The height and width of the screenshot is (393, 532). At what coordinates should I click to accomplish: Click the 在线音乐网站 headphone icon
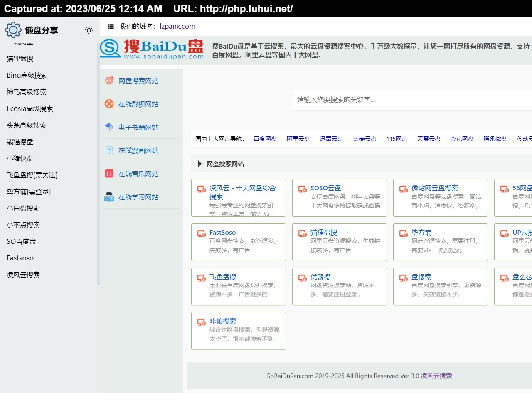[109, 174]
